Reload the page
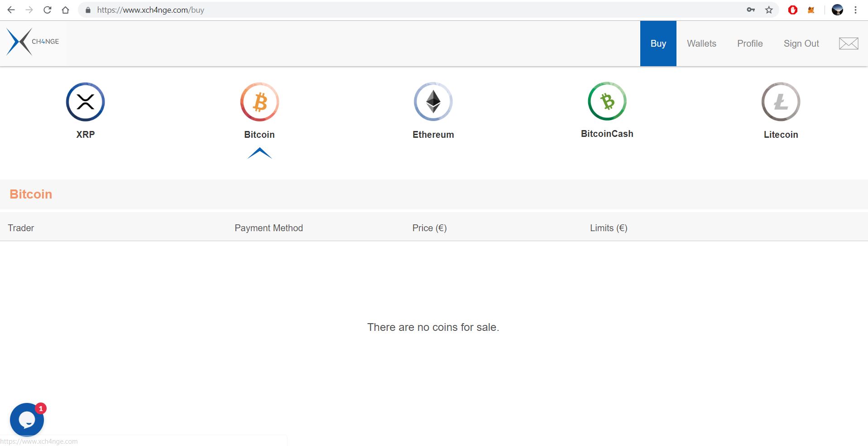This screenshot has width=868, height=446. point(47,10)
